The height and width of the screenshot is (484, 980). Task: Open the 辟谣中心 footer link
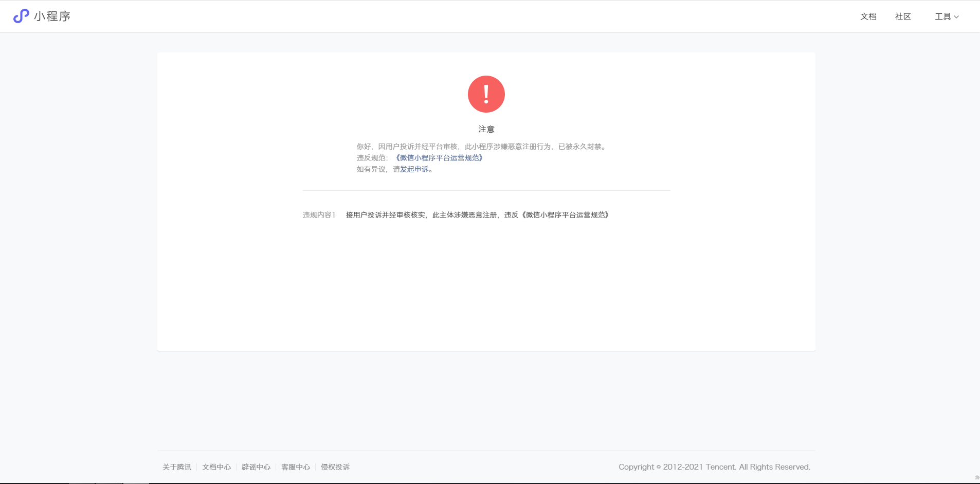pos(256,467)
